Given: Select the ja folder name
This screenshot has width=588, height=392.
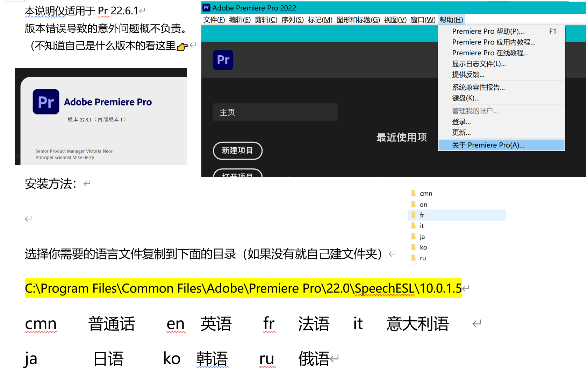Looking at the screenshot, I should [422, 237].
